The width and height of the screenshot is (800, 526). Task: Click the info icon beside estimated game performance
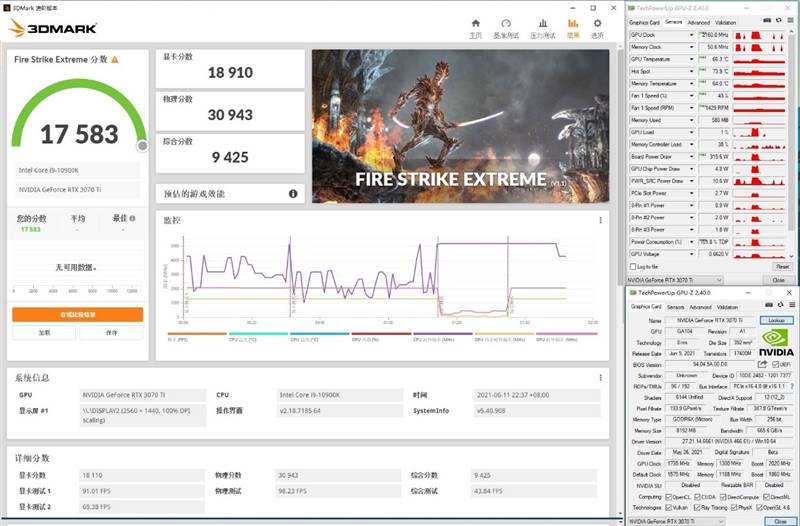pyautogui.click(x=293, y=194)
